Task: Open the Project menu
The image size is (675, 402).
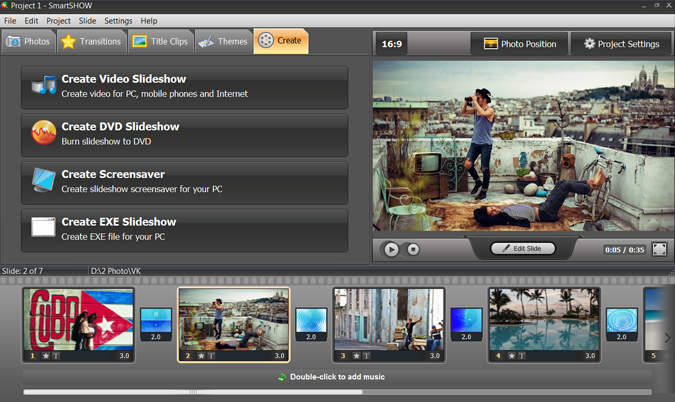Action: pyautogui.click(x=59, y=21)
